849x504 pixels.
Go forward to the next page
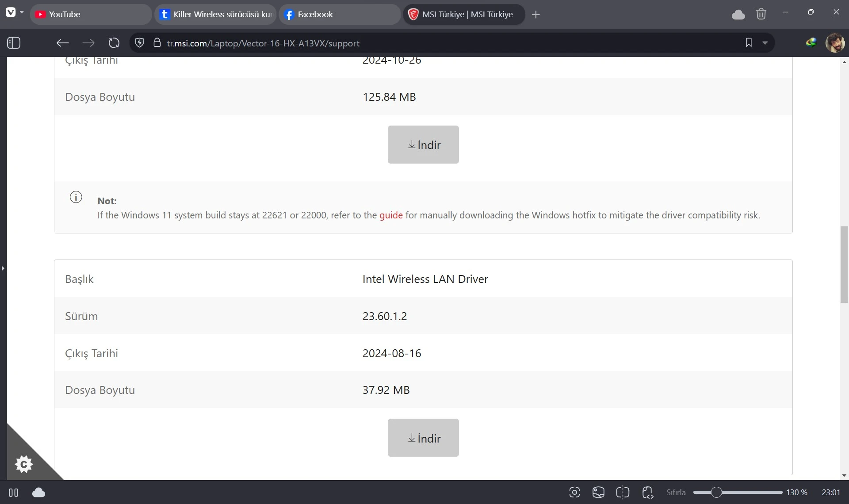88,43
